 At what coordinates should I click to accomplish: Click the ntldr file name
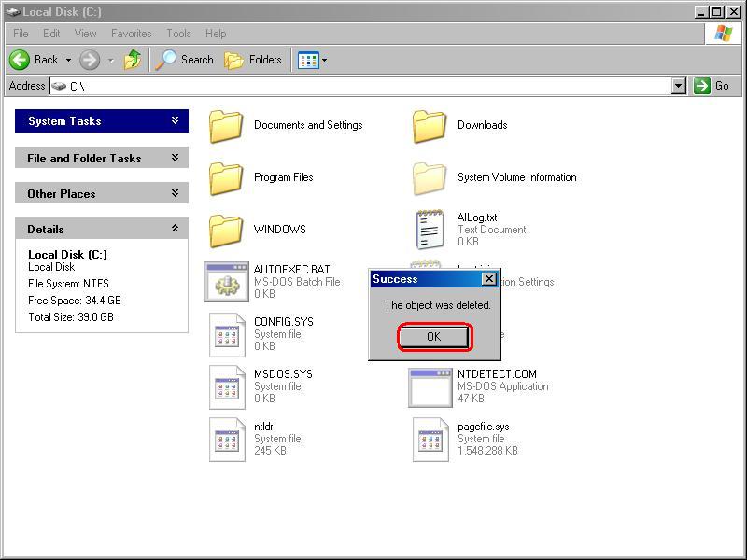pos(263,427)
